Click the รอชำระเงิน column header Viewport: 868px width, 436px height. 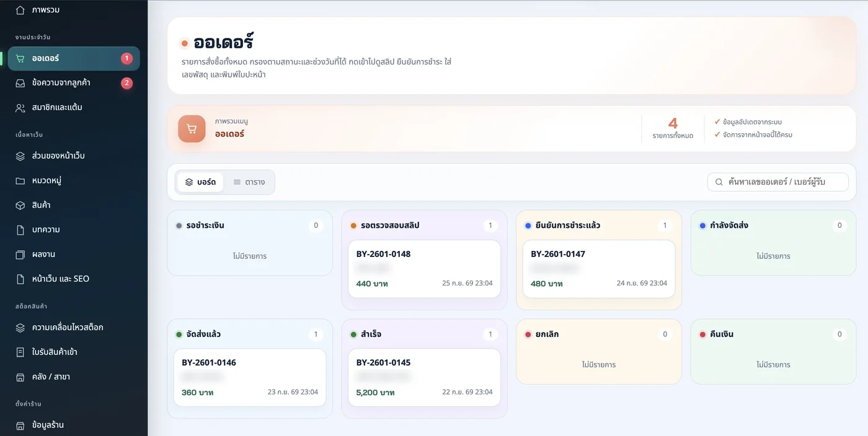pyautogui.click(x=250, y=225)
